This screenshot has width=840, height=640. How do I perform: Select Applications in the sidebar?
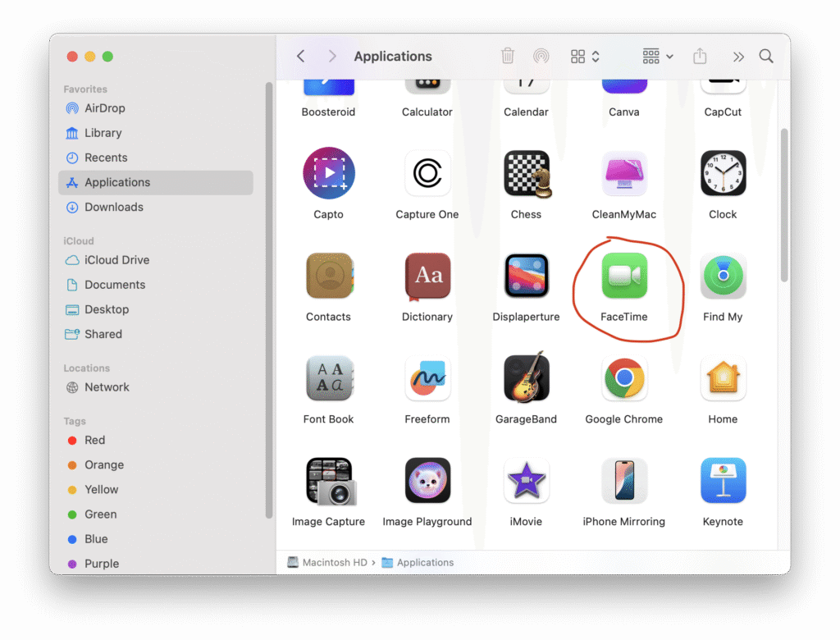click(155, 182)
